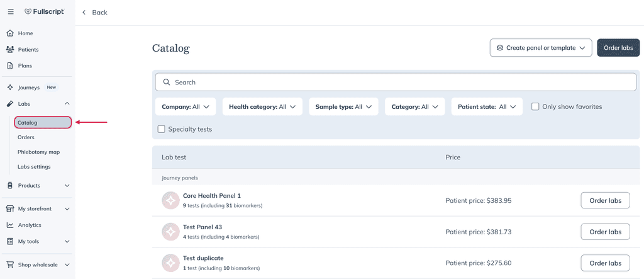The image size is (644, 279).
Task: Click the dark Order labs button at top
Action: (x=618, y=48)
